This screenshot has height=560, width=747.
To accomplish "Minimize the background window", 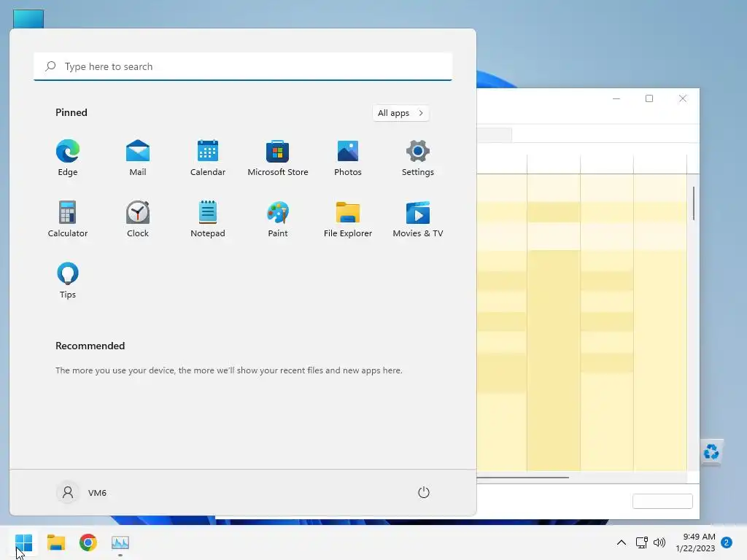I will coord(616,98).
